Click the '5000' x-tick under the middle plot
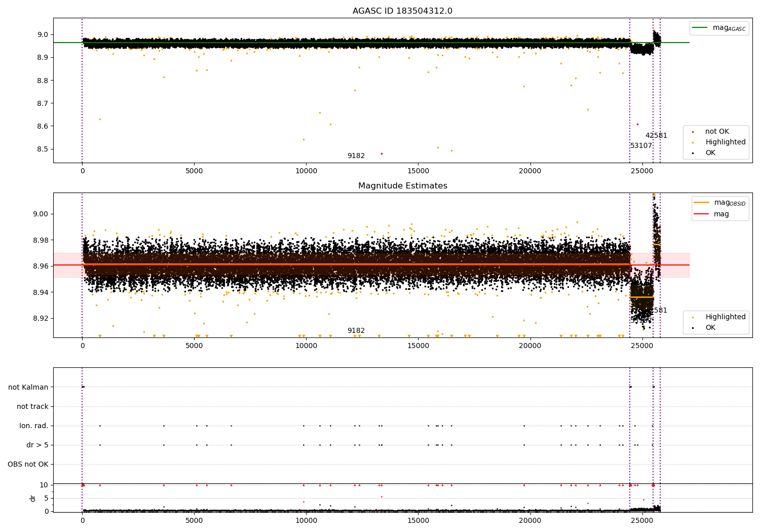Viewport: 760px width, 532px height. pyautogui.click(x=194, y=346)
